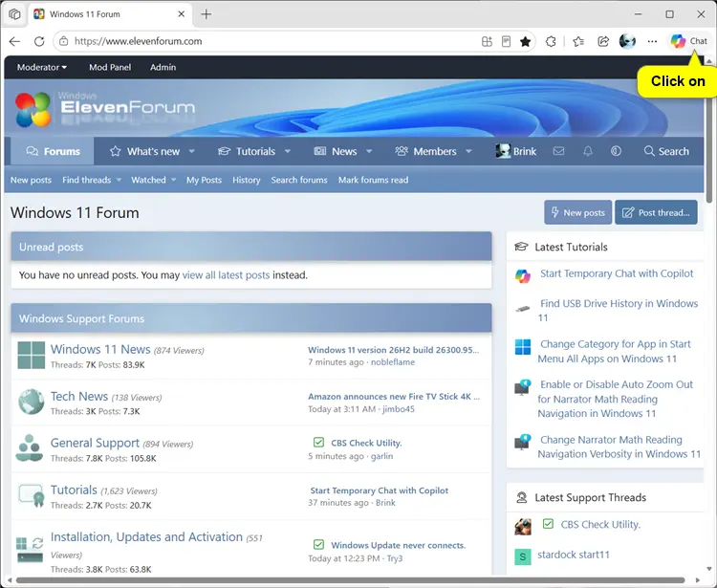Click the horizontal scrollbar at the bottom
Image resolution: width=717 pixels, height=588 pixels.
click(350, 580)
